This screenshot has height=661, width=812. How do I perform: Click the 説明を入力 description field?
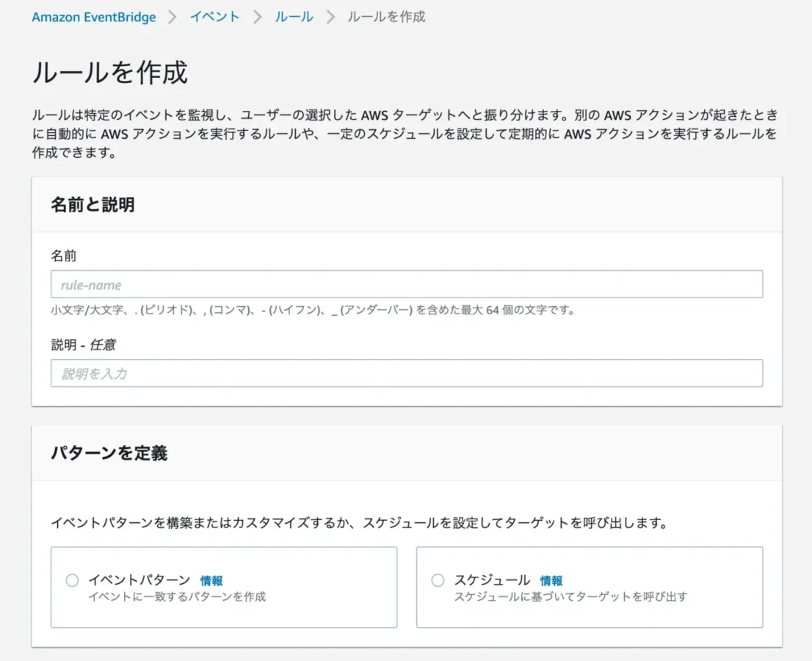(x=406, y=373)
